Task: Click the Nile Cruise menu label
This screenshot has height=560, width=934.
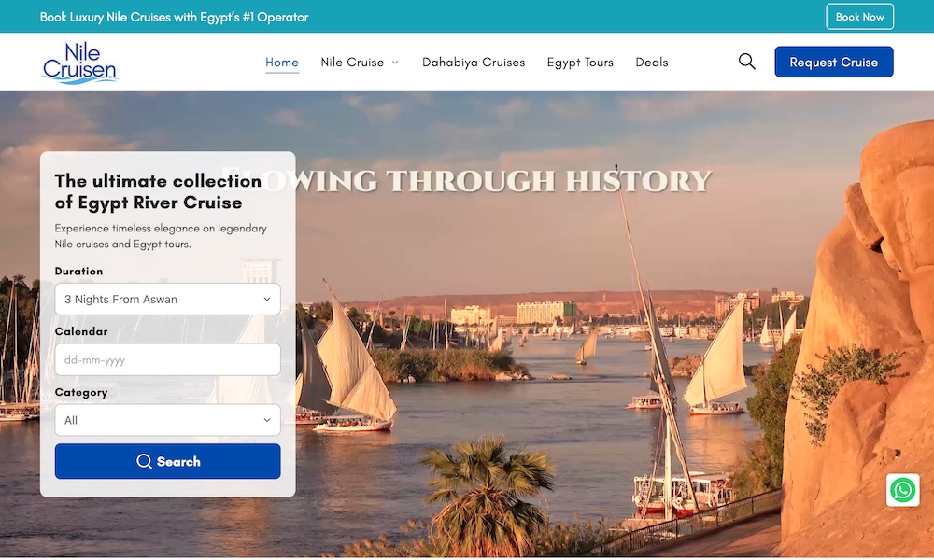Action: [x=352, y=62]
